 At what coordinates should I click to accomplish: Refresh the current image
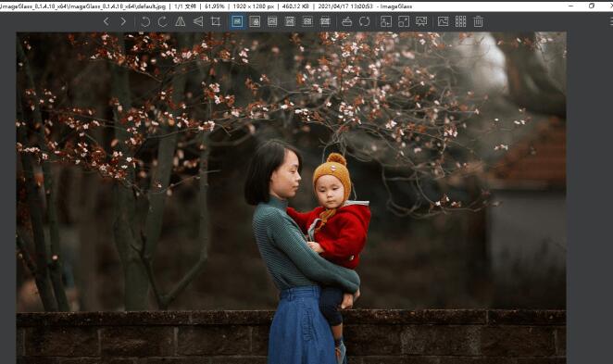[364, 21]
